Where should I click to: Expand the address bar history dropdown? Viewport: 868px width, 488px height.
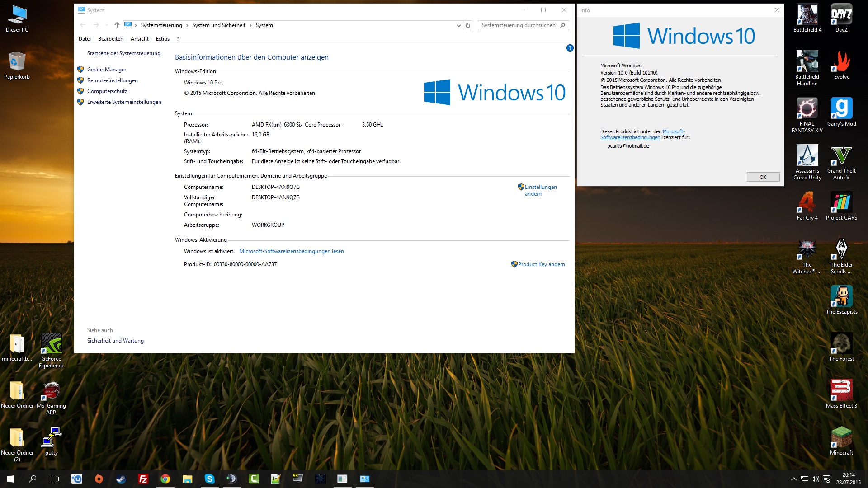pos(458,26)
